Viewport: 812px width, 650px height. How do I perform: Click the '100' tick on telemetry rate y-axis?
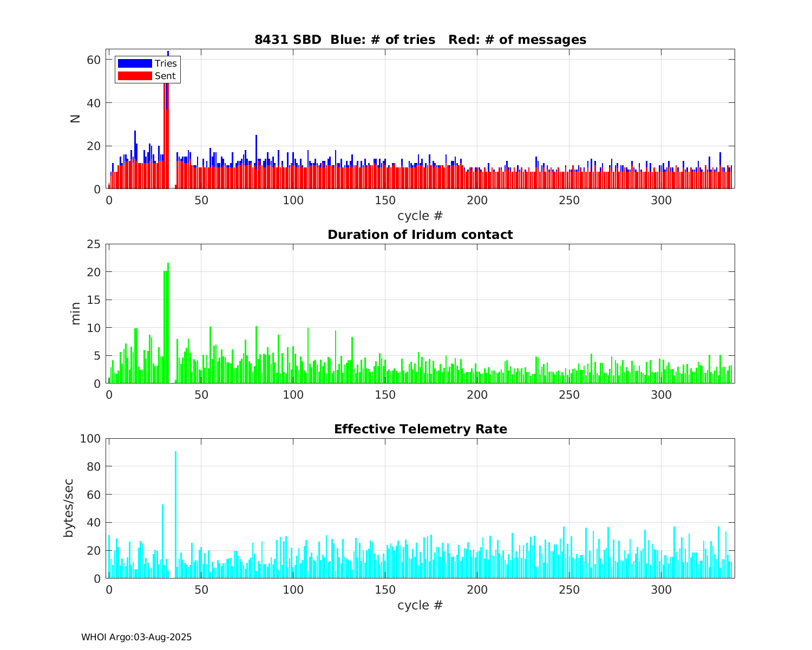(90, 439)
